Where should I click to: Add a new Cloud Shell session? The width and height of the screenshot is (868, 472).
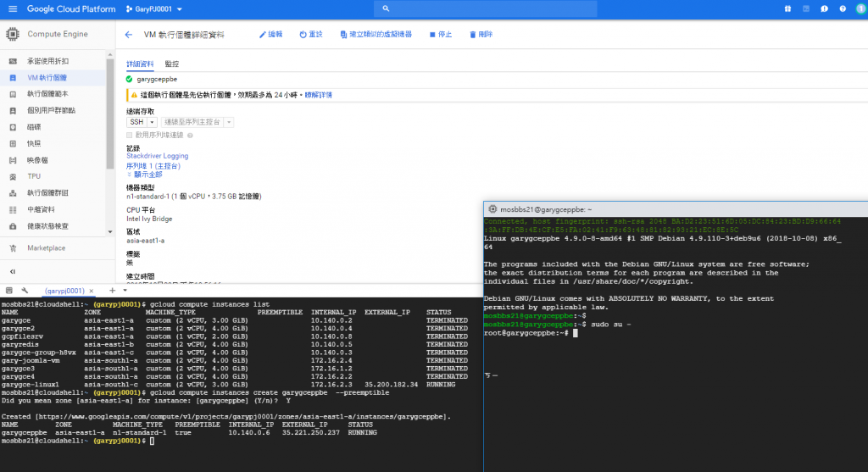point(113,291)
